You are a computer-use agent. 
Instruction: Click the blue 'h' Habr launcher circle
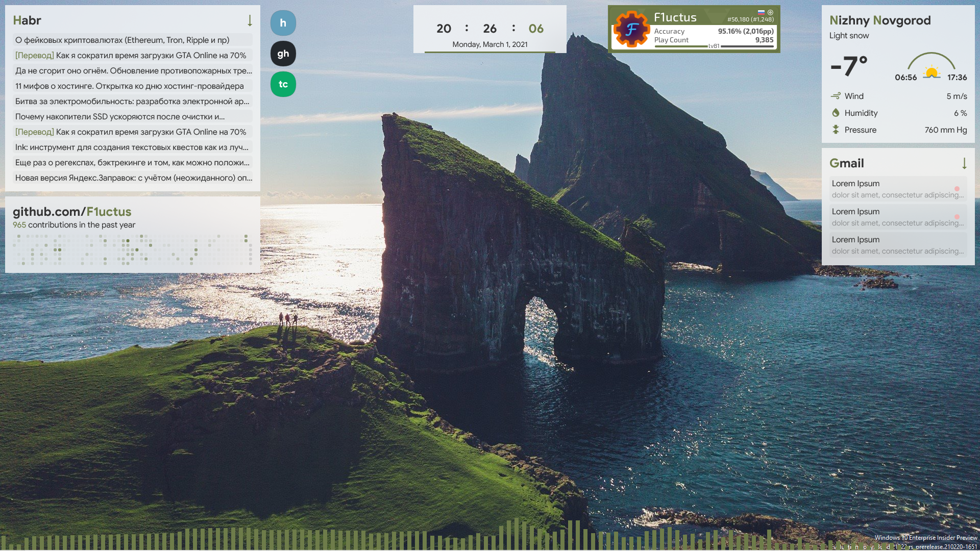coord(283,23)
